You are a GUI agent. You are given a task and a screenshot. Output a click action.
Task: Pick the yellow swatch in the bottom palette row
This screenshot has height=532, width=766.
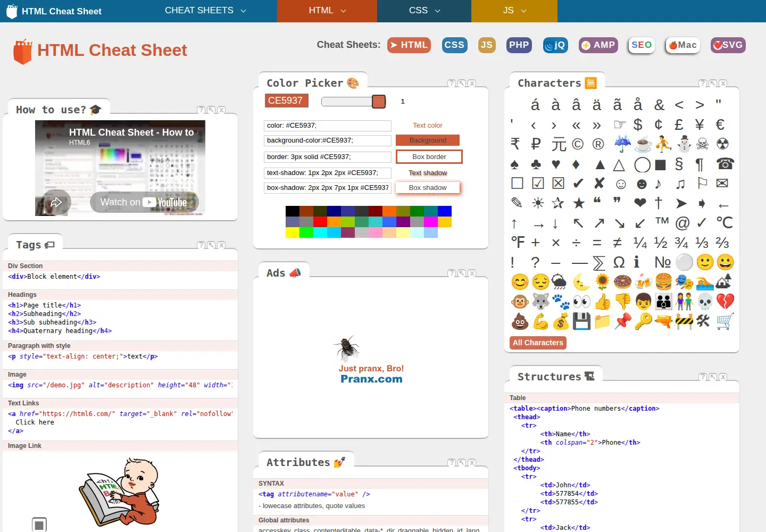(x=293, y=232)
